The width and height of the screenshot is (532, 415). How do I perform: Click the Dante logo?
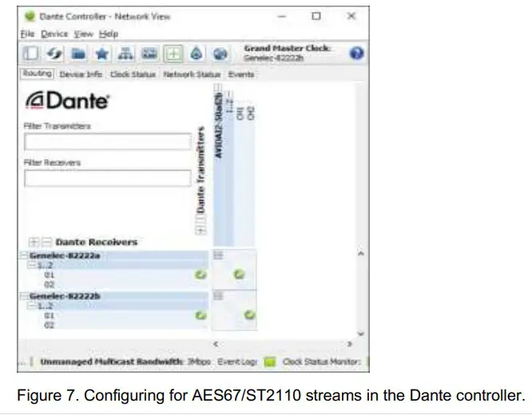(x=68, y=101)
